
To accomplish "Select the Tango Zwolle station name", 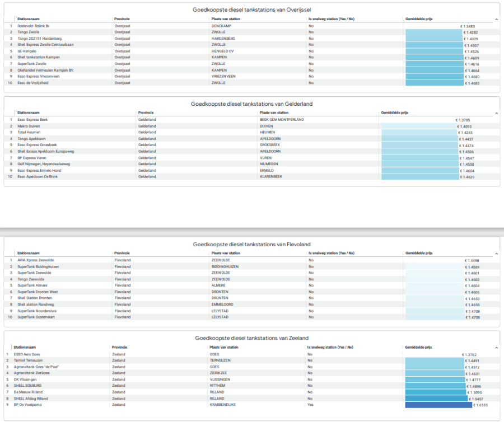I will point(29,32).
